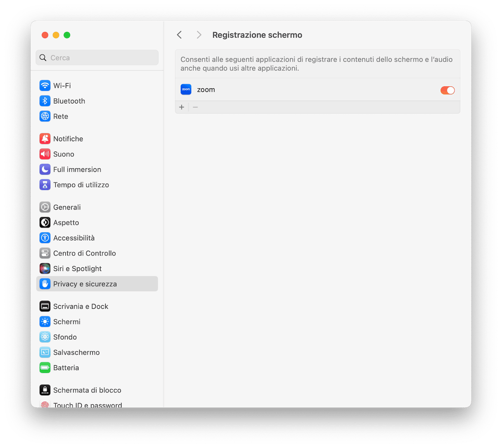Open Scrivania e Dock icon
502x448 pixels.
coord(45,306)
